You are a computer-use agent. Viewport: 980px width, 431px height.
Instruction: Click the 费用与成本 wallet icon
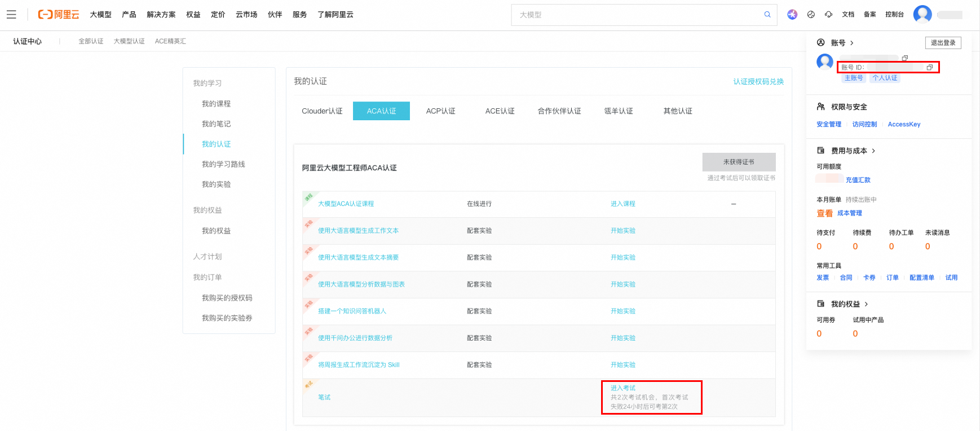[821, 151]
